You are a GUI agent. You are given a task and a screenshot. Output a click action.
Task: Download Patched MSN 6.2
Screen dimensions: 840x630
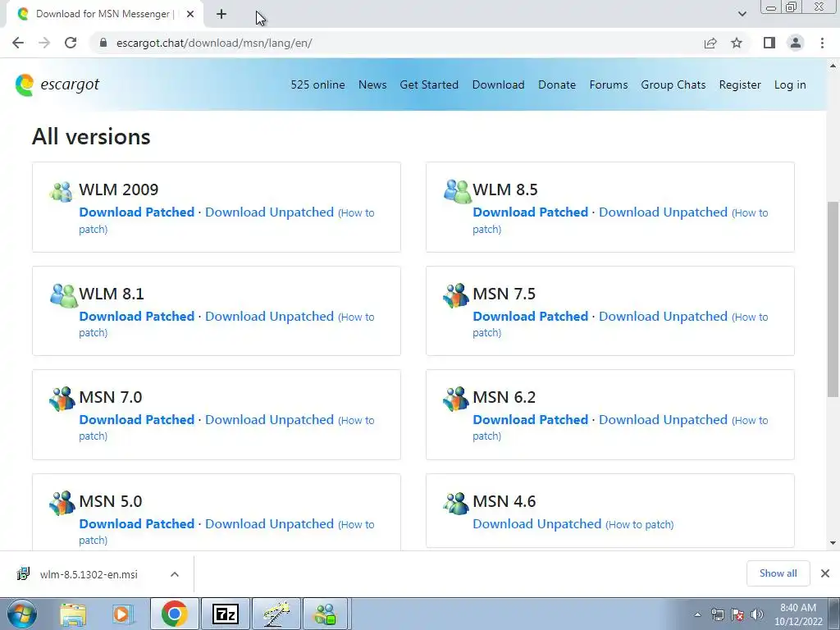point(531,419)
